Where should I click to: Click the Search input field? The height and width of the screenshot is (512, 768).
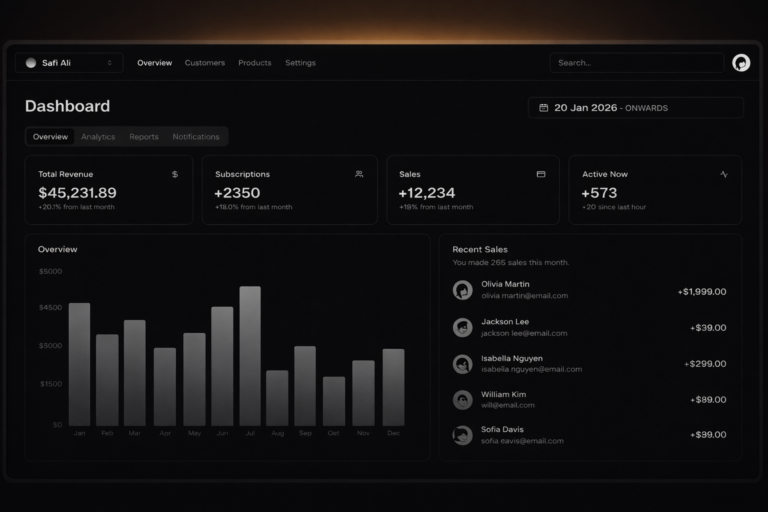point(636,63)
